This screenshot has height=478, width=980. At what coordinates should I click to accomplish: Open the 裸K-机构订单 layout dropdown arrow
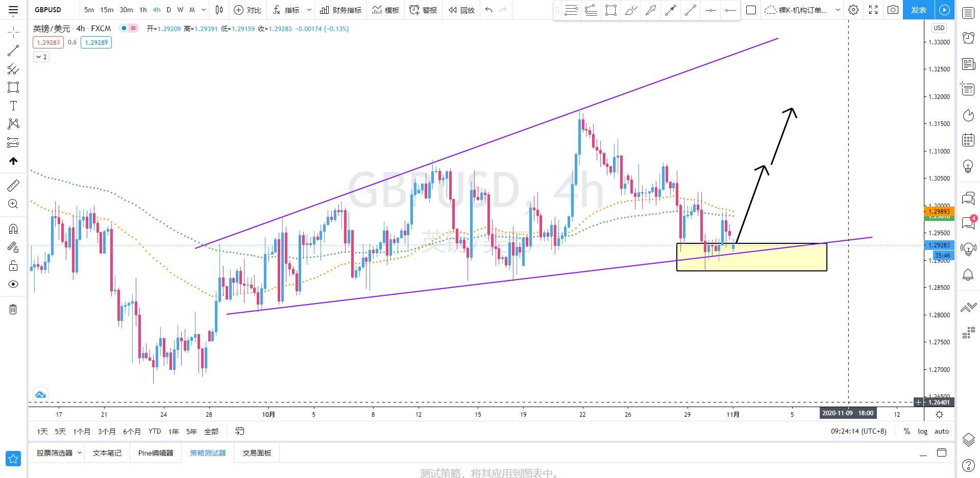[x=838, y=10]
